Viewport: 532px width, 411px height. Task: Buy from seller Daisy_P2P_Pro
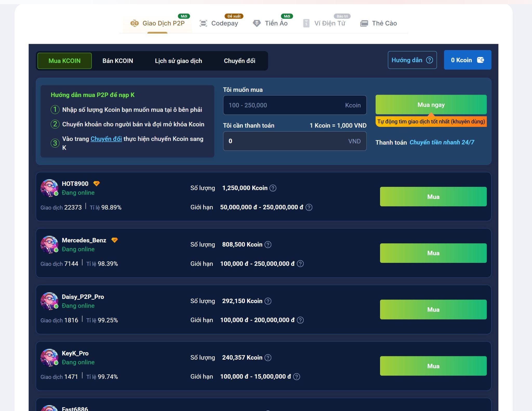(433, 310)
